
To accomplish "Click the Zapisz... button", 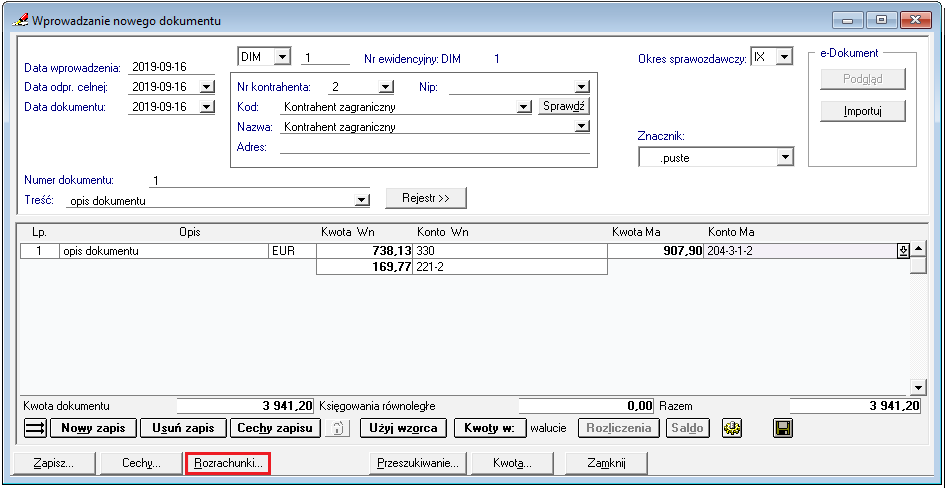I will point(54,463).
